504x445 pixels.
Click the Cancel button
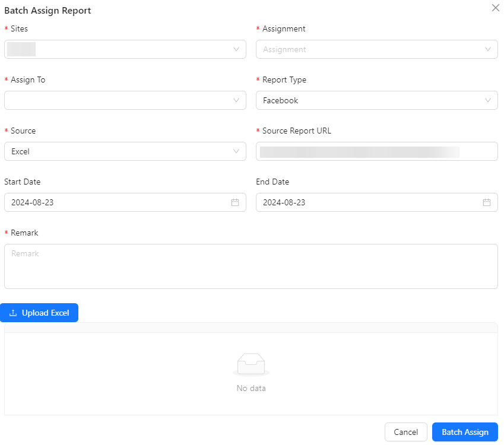pos(405,432)
